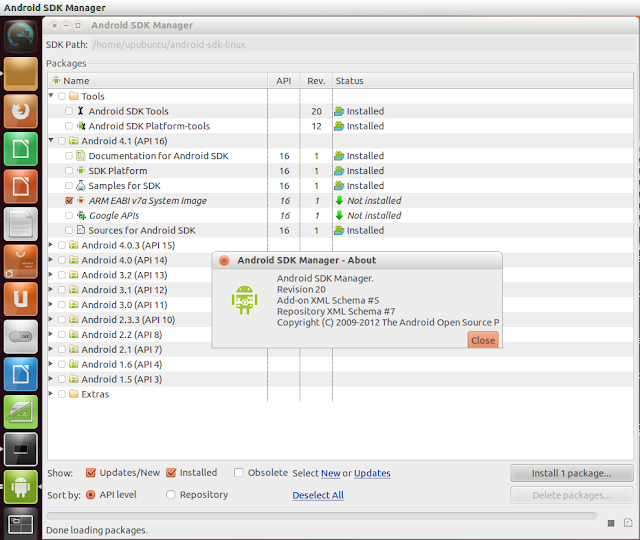Click Install 1 package button

(x=571, y=473)
